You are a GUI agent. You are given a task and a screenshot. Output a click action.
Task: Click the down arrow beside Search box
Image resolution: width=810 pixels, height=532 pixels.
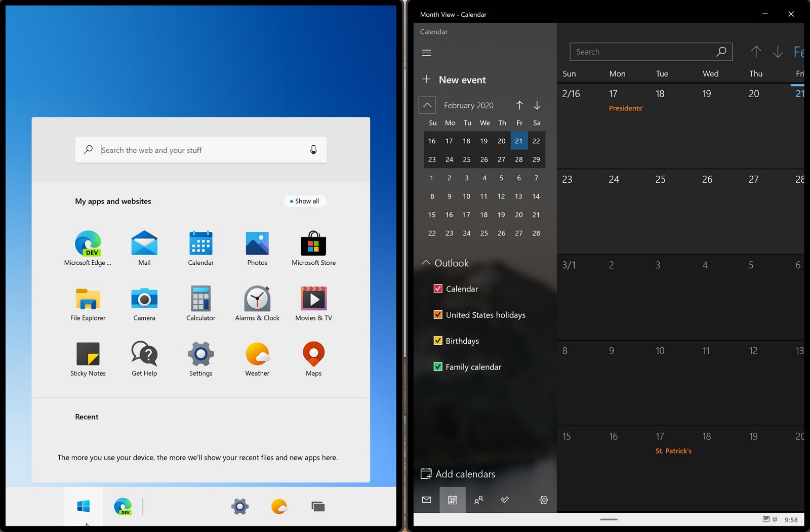pos(778,52)
